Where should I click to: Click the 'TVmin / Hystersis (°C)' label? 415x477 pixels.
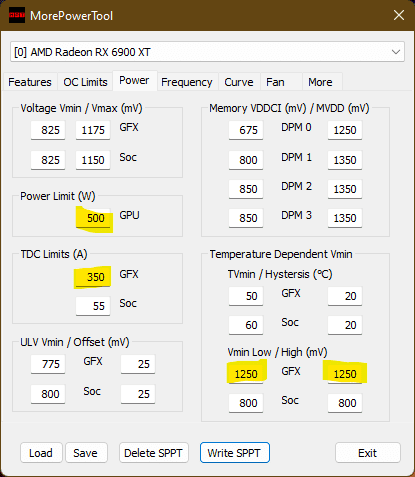pyautogui.click(x=280, y=274)
